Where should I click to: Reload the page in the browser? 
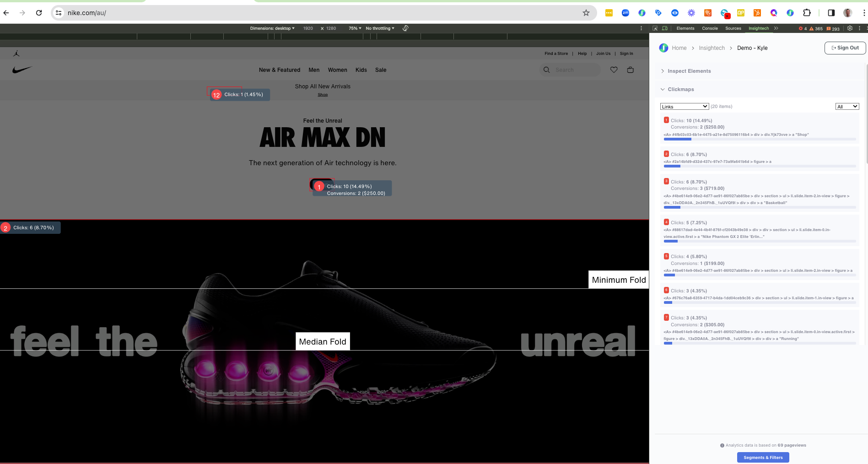(x=39, y=13)
